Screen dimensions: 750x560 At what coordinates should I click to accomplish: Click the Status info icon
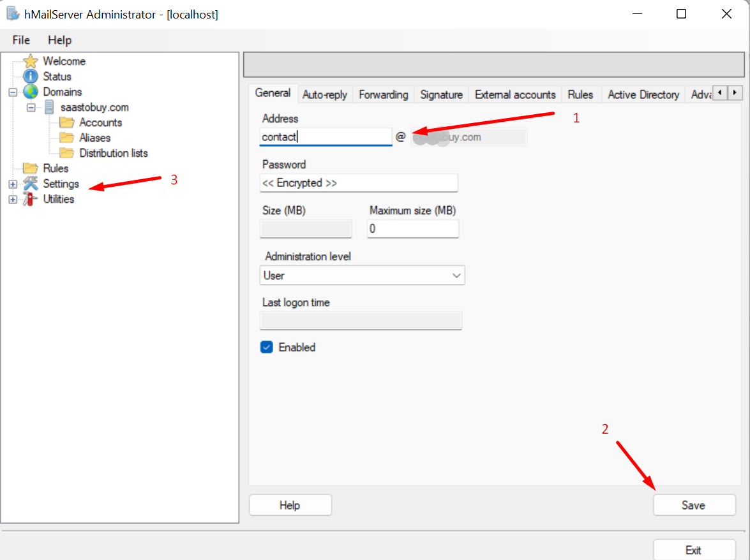31,76
